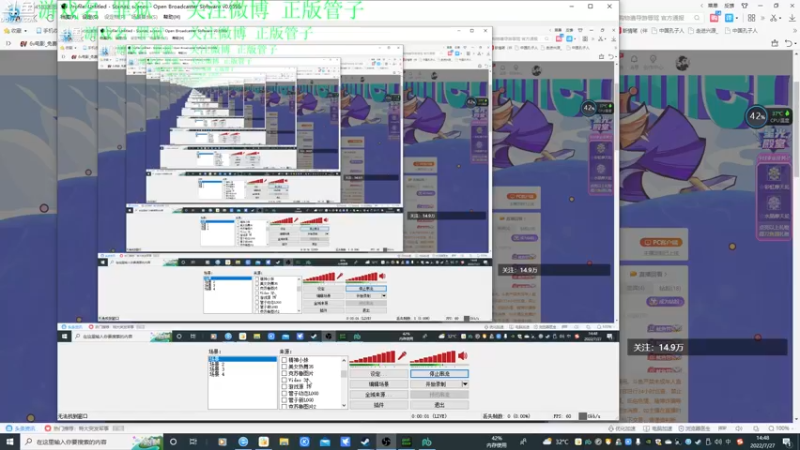Screen dimensions: 800x450
Task: Click the browser skin shirt icon
Action: point(744,6)
